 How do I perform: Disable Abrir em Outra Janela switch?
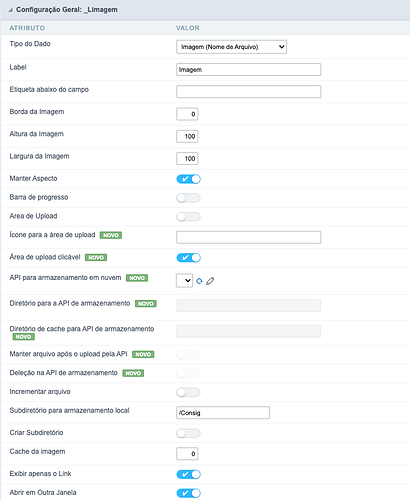[189, 493]
